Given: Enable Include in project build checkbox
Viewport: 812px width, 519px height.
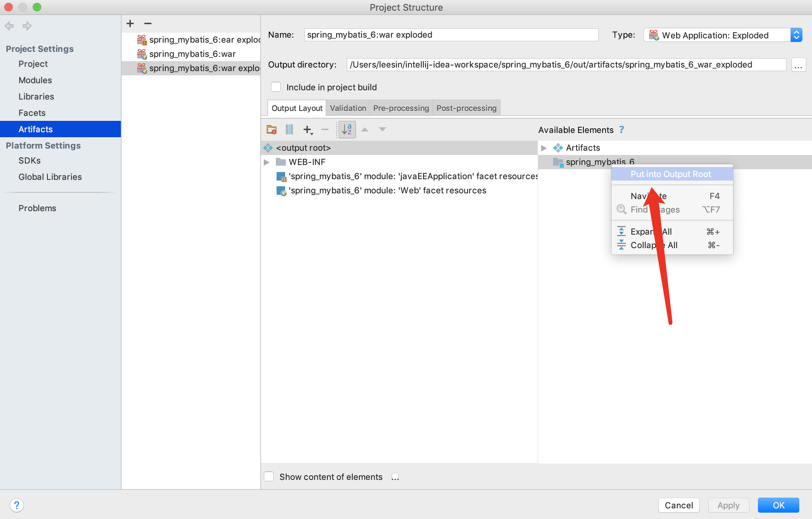Looking at the screenshot, I should tap(276, 87).
